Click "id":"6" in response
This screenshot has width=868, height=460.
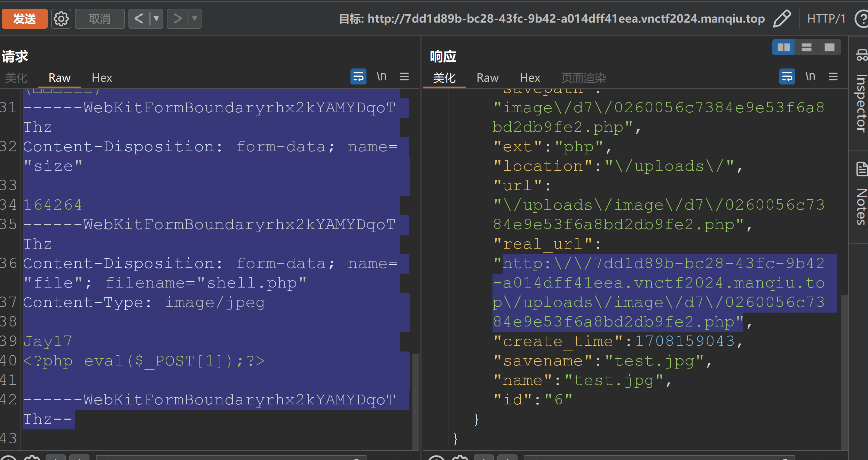(x=533, y=400)
